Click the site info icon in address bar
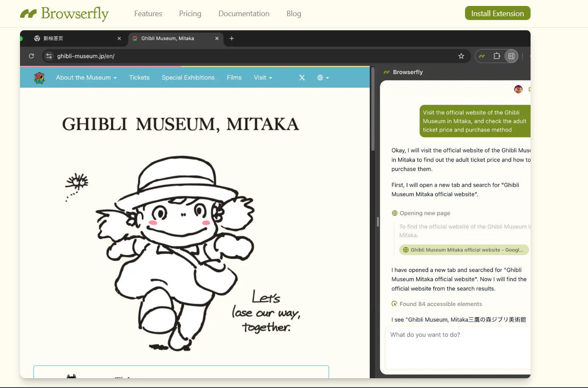The height and width of the screenshot is (388, 588). point(49,56)
